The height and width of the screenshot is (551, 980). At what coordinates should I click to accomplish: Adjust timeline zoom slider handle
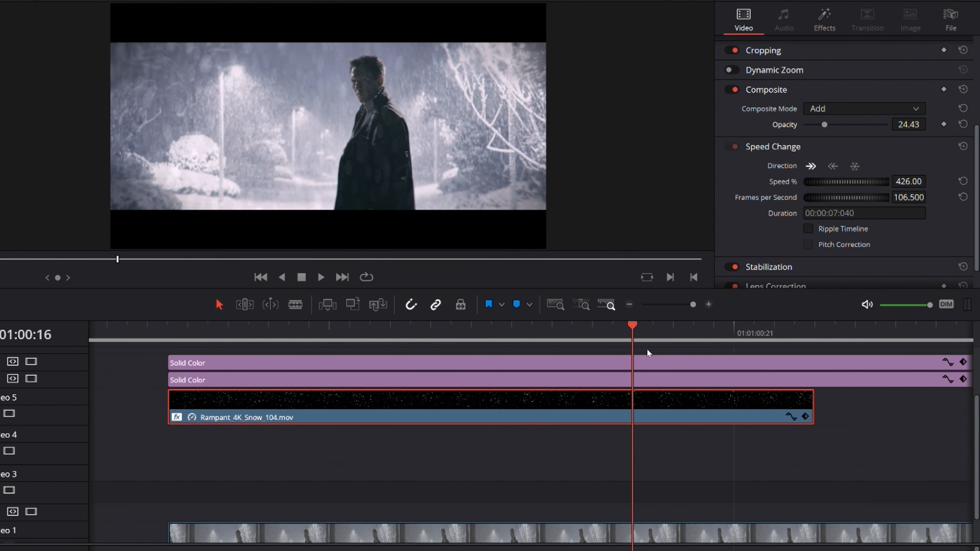click(x=693, y=304)
